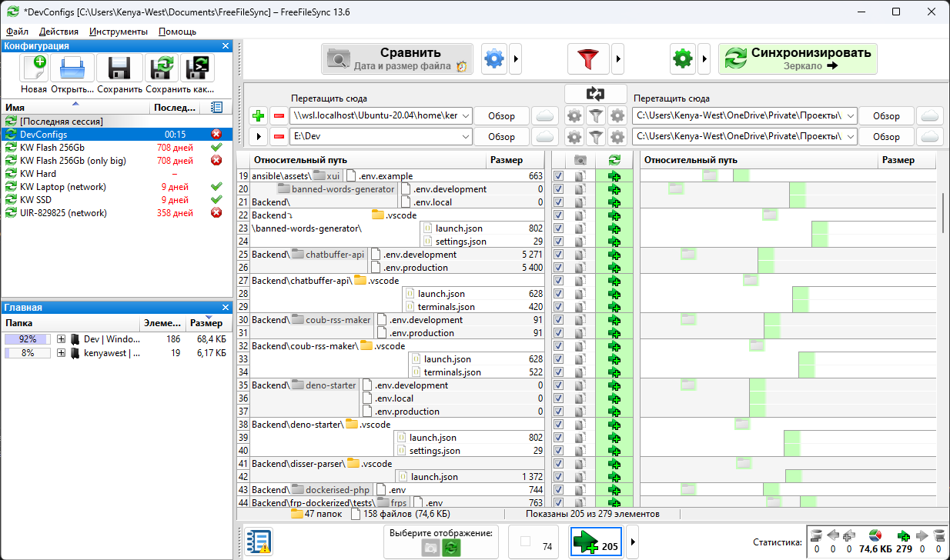Click the Размер column header in Главная panel

(206, 324)
